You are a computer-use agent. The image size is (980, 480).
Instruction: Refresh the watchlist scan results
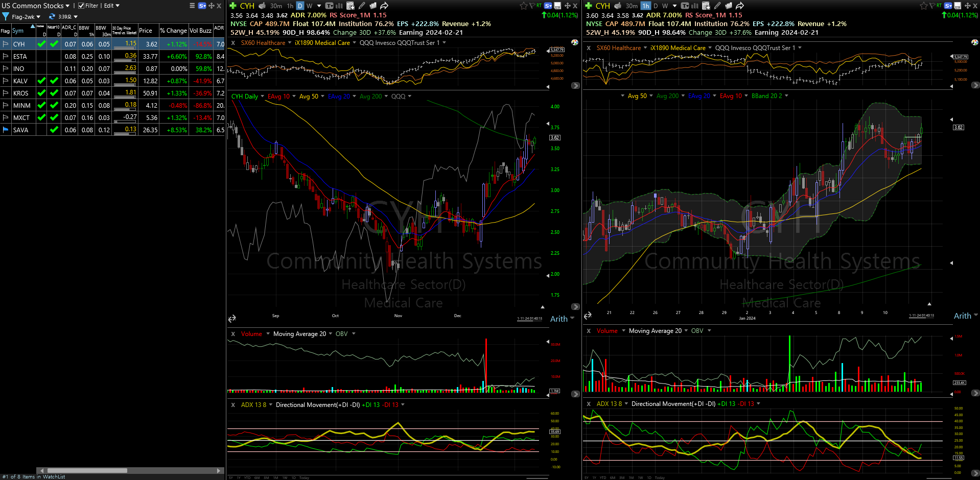[x=52, y=16]
